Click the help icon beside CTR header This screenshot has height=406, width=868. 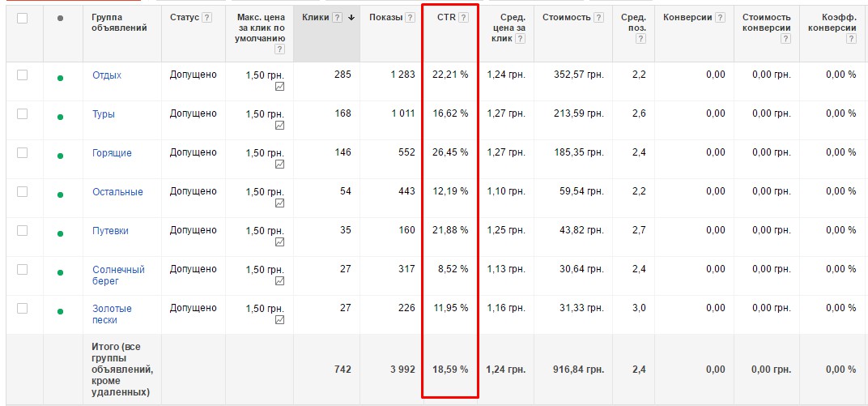[x=464, y=18]
